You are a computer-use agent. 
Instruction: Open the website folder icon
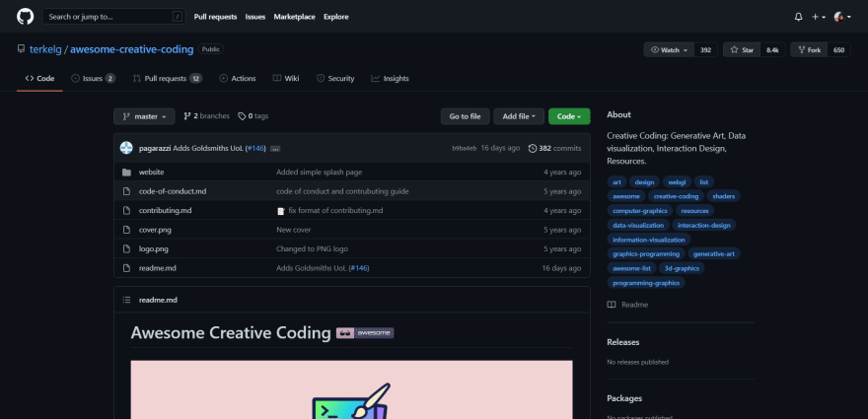pos(127,173)
